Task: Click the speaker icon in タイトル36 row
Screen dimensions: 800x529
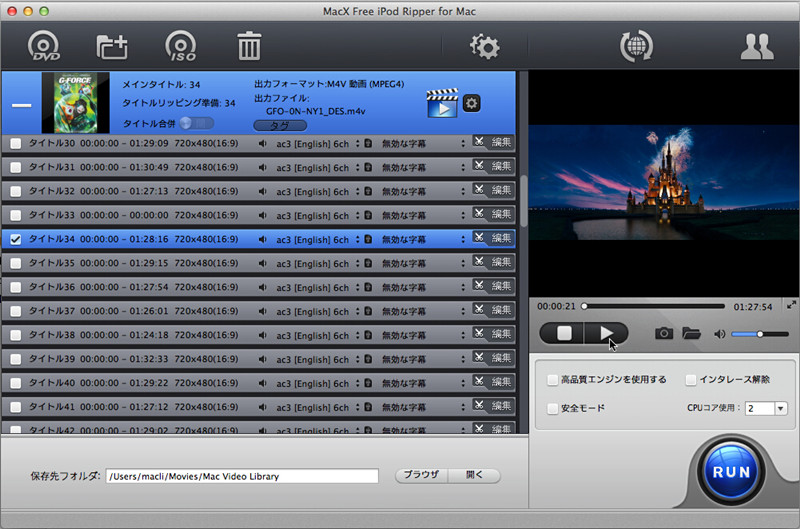Action: click(262, 288)
